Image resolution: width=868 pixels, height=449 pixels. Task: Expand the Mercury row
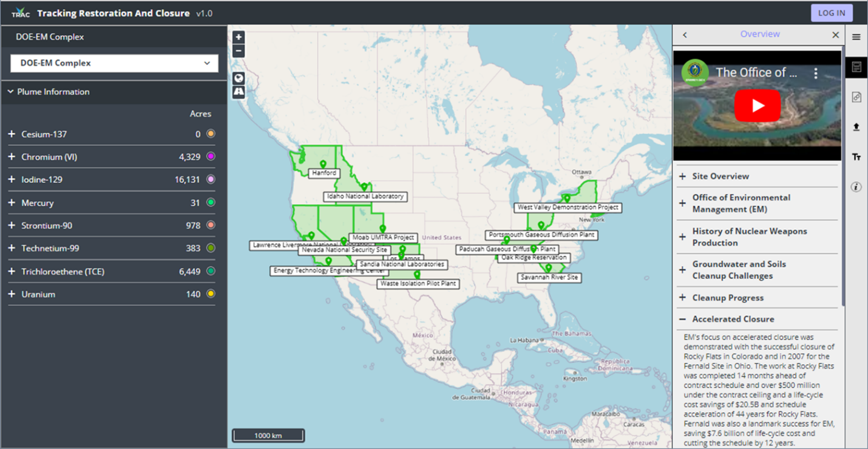12,203
